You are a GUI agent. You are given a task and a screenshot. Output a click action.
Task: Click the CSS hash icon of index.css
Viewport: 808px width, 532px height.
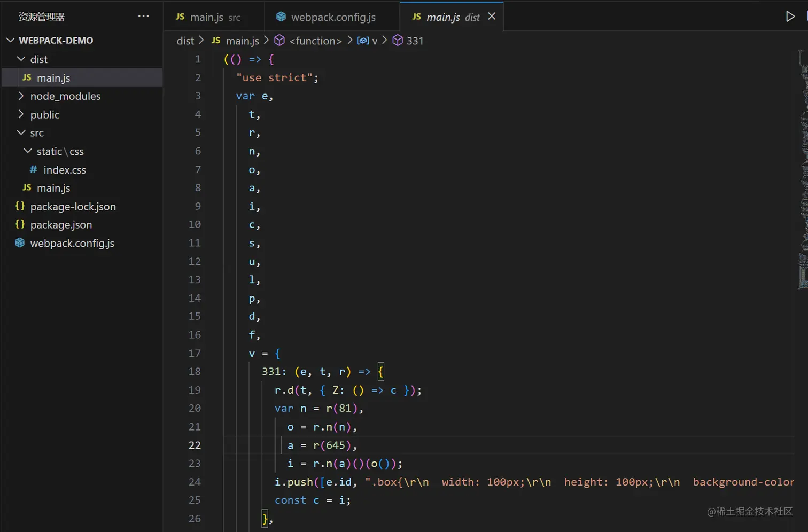click(x=33, y=169)
